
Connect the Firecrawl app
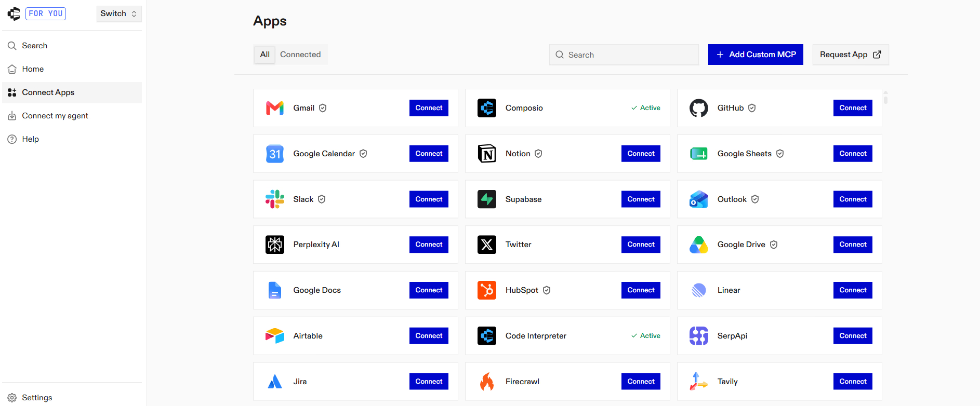pos(641,382)
